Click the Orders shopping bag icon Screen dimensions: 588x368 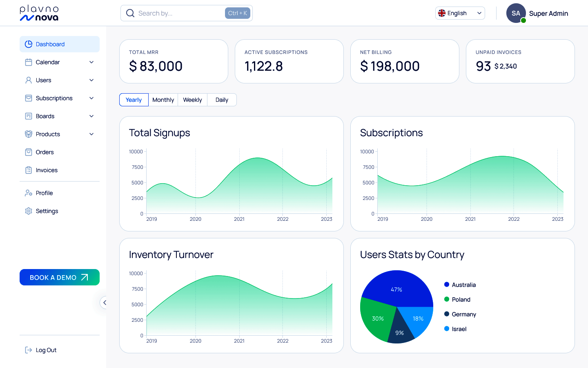click(29, 152)
